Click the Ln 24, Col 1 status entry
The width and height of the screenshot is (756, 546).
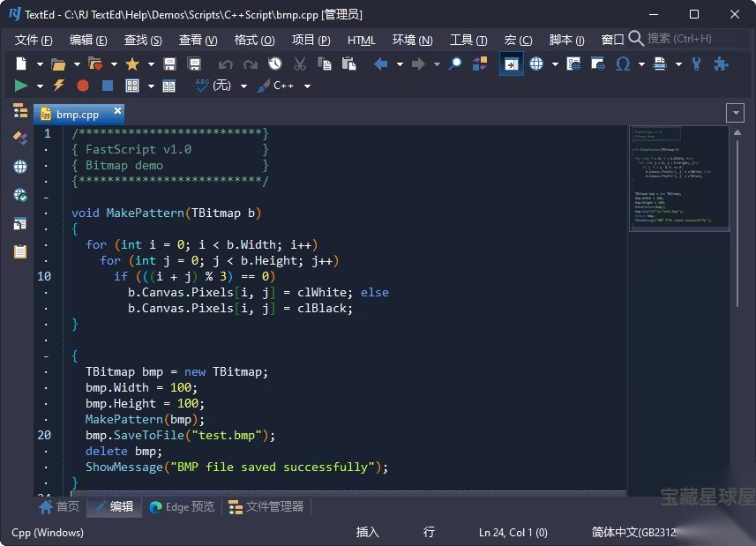pos(513,533)
